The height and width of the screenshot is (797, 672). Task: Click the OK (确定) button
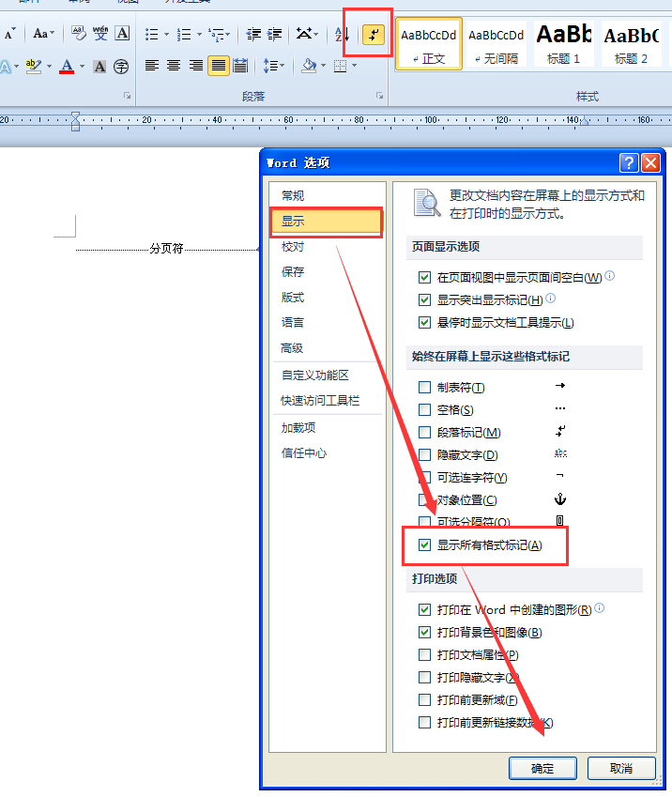point(542,768)
